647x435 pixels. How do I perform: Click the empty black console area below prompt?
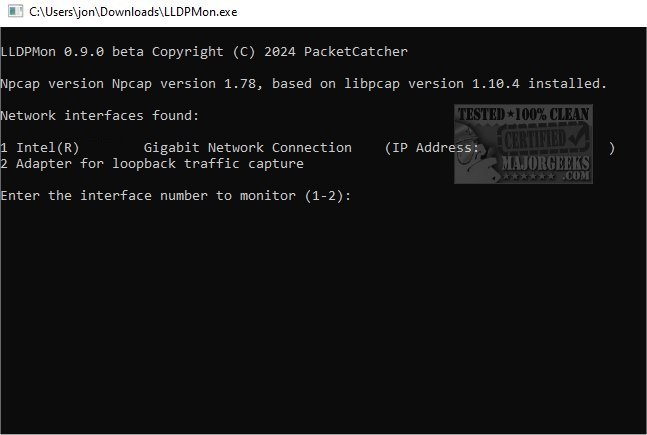(320, 320)
